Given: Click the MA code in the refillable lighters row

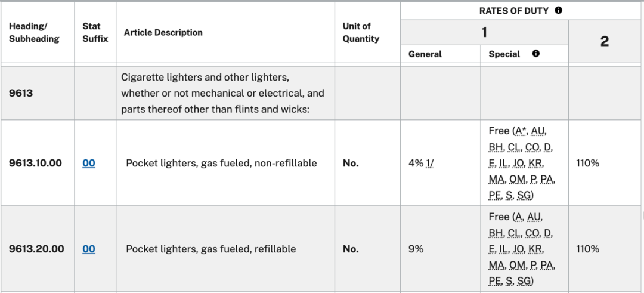Looking at the screenshot, I should point(497,265).
